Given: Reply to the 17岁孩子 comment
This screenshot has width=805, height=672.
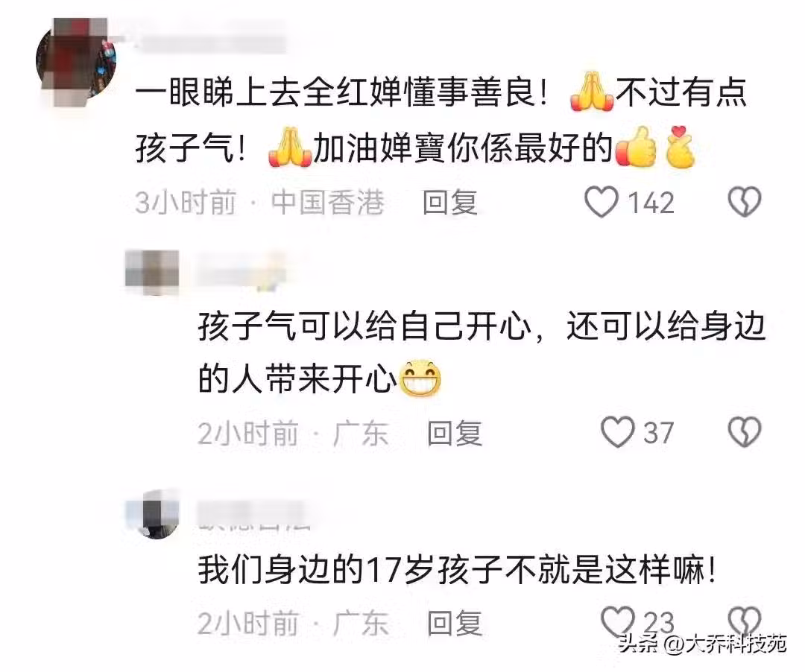Looking at the screenshot, I should (x=455, y=623).
